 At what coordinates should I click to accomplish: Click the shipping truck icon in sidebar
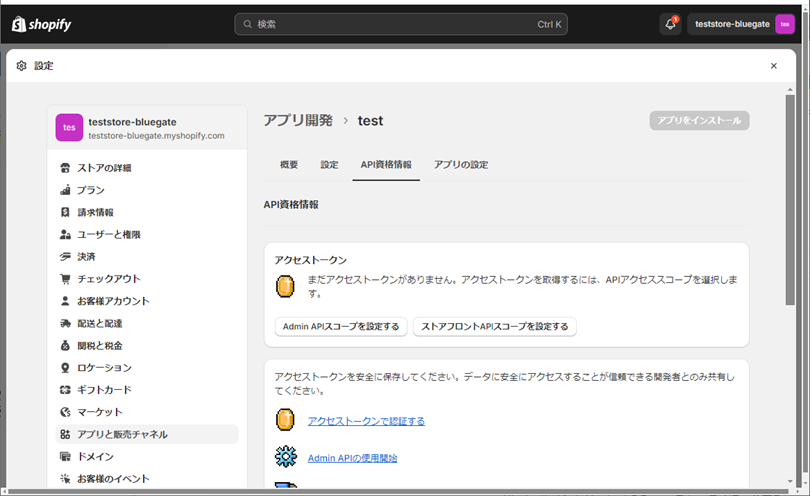click(x=65, y=323)
